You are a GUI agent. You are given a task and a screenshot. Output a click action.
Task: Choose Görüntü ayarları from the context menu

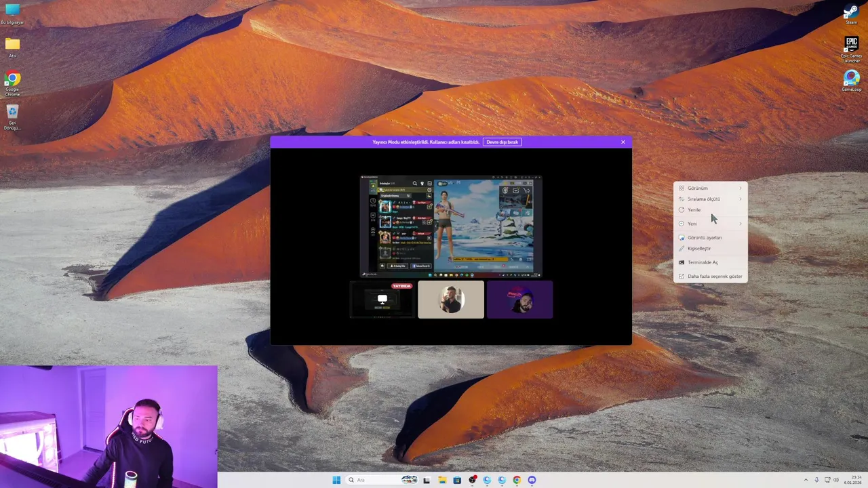tap(711, 237)
